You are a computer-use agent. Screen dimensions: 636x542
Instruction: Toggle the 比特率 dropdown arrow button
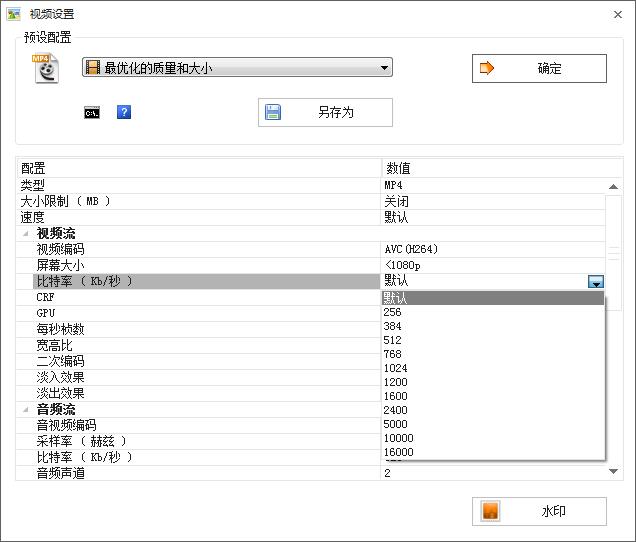(596, 282)
